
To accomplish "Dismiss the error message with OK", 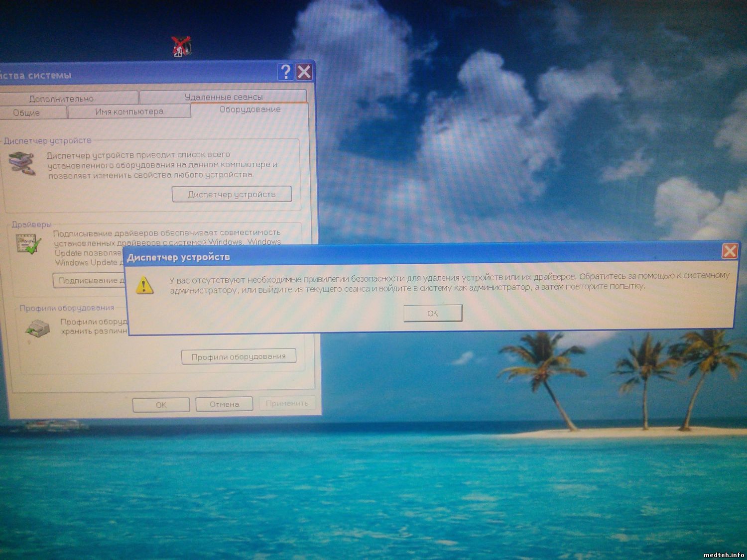I will (433, 313).
